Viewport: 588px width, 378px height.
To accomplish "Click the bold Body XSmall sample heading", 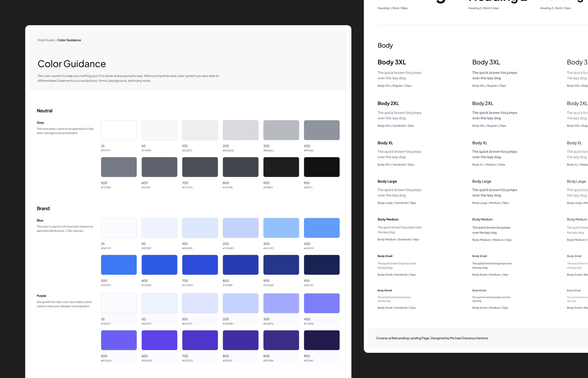I will [385, 291].
